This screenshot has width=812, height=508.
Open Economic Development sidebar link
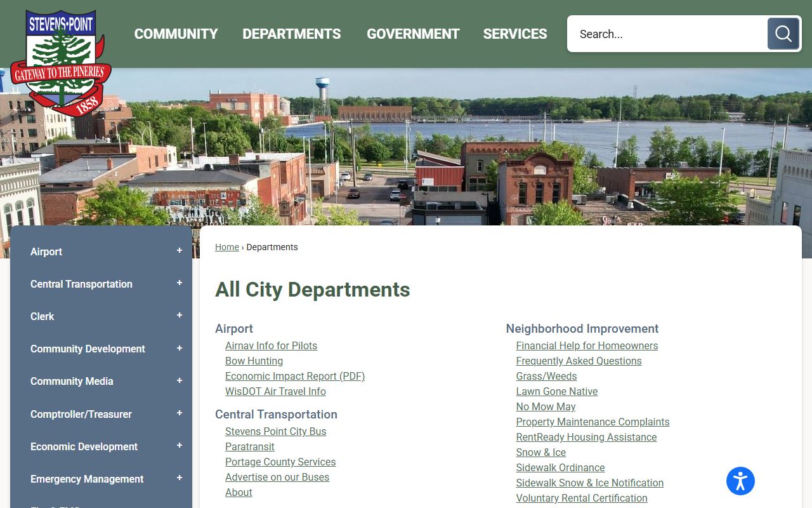pos(84,446)
